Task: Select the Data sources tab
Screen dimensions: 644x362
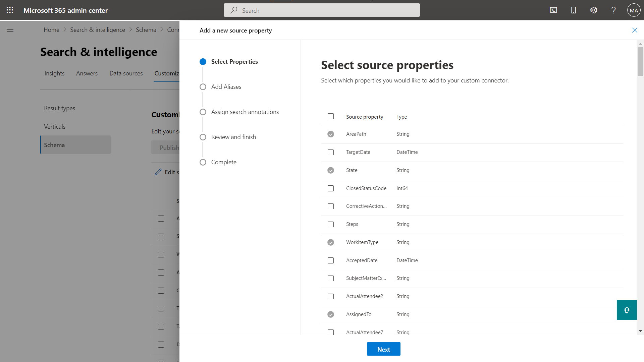Action: click(126, 73)
